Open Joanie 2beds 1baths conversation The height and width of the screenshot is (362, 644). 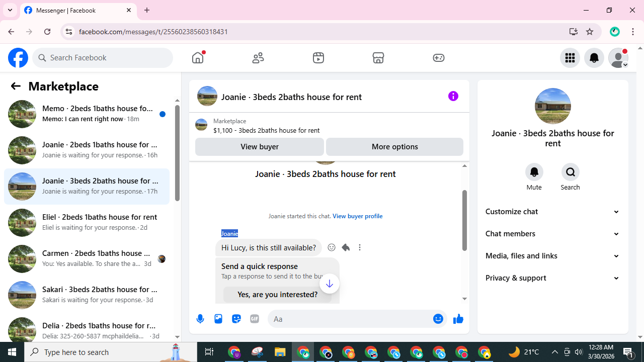pyautogui.click(x=87, y=150)
